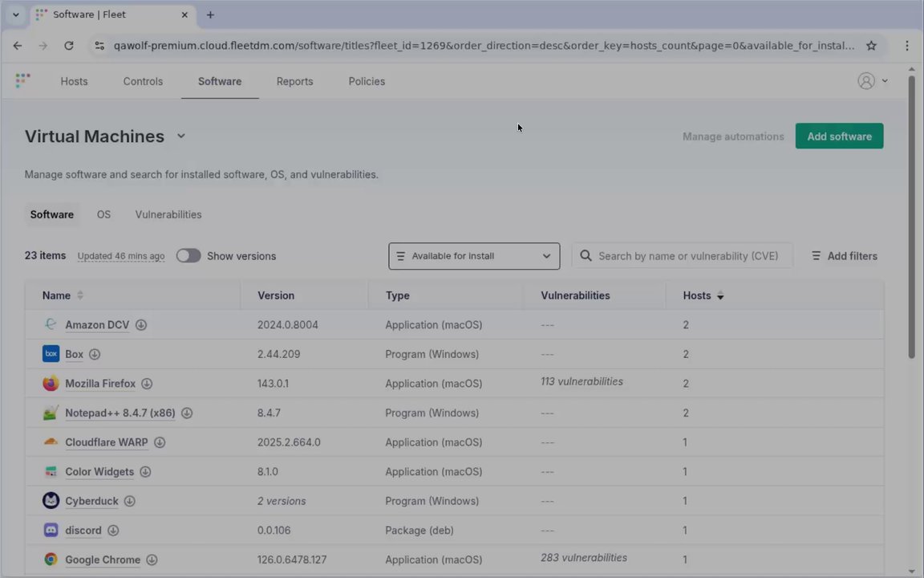The width and height of the screenshot is (924, 578).
Task: Click the search magnifier icon
Action: [x=586, y=256]
